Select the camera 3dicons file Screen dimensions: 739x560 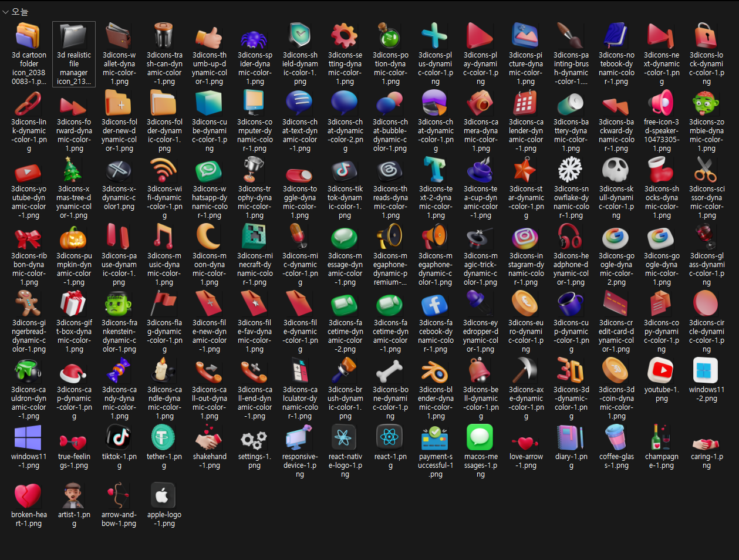[x=481, y=121]
